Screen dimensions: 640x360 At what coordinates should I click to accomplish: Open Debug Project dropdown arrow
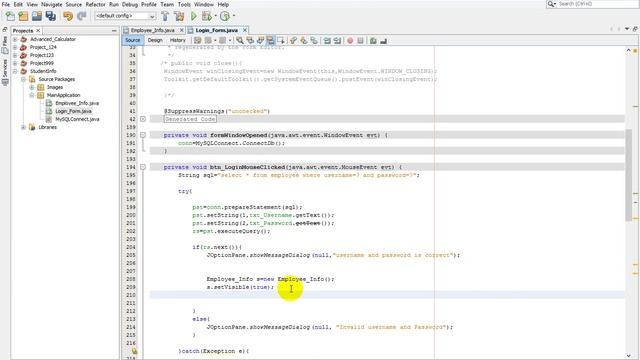(x=215, y=16)
